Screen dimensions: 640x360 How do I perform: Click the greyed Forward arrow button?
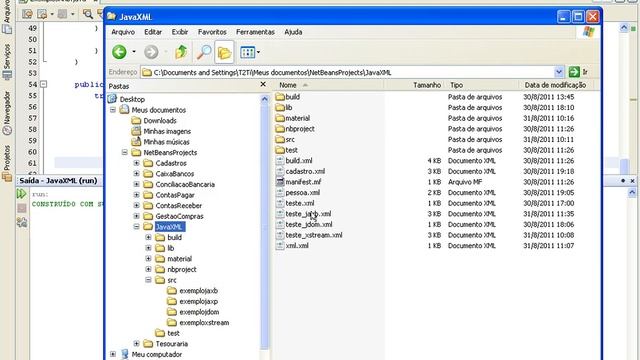point(151,52)
